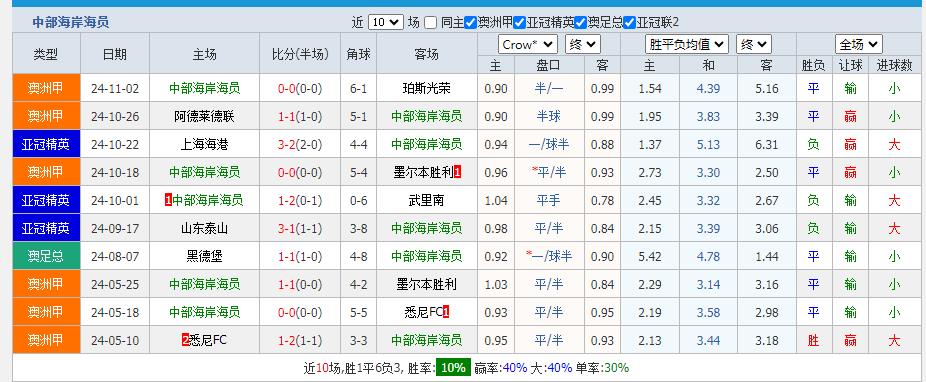The image size is (926, 382).
Task: Click the 24-10-01 date cell
Action: [x=115, y=200]
